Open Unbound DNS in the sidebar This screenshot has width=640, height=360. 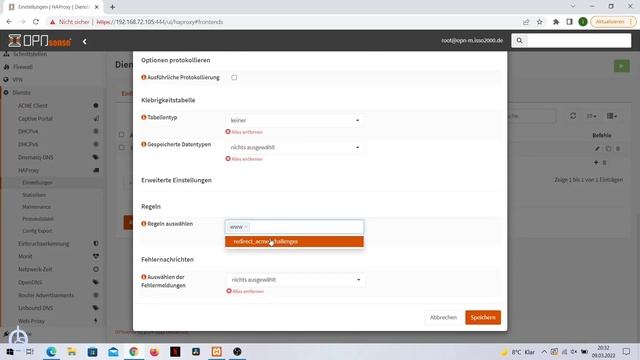pyautogui.click(x=36, y=308)
